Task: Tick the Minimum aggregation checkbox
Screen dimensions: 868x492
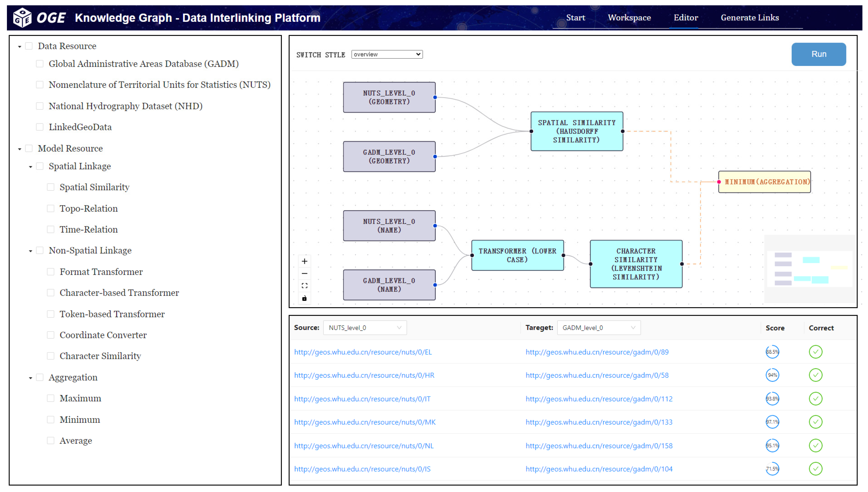Action: 51,420
